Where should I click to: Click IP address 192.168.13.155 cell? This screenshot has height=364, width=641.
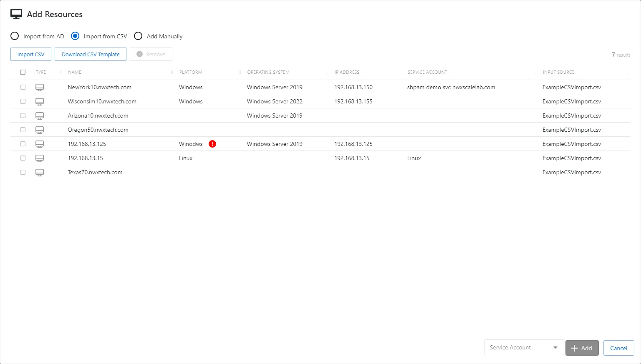coord(353,101)
